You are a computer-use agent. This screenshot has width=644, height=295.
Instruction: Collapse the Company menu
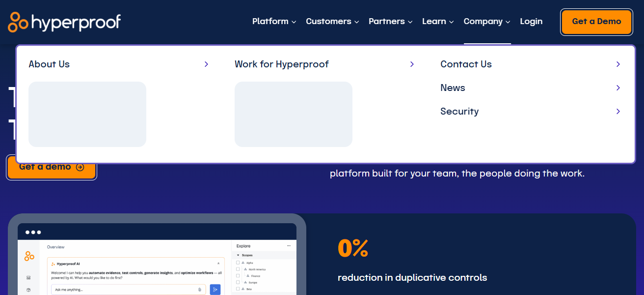click(487, 22)
